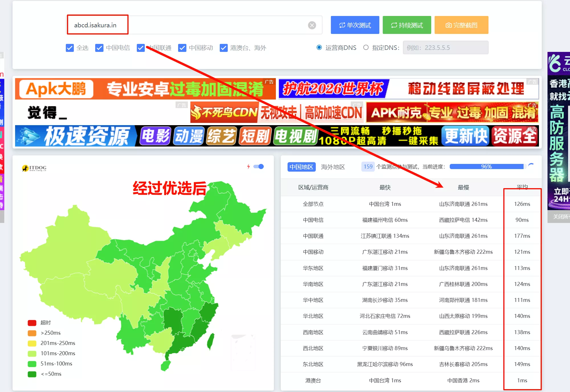Uncheck the 中国电信 checkbox
The image size is (570, 392).
99,48
